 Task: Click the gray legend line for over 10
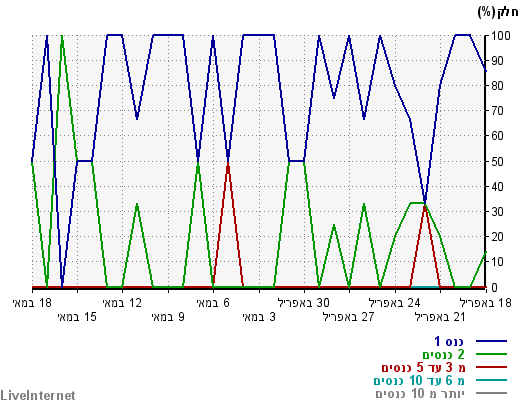(491, 393)
